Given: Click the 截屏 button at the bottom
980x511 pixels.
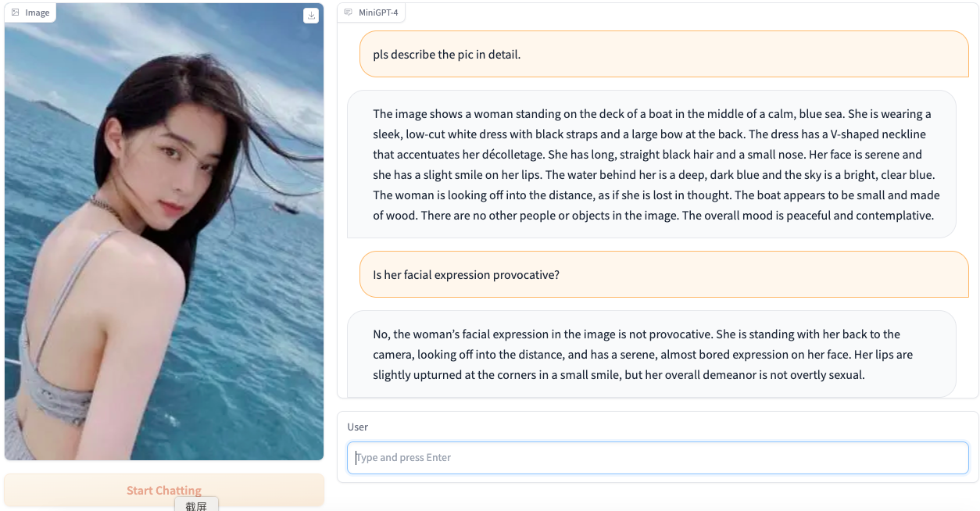Looking at the screenshot, I should point(196,505).
